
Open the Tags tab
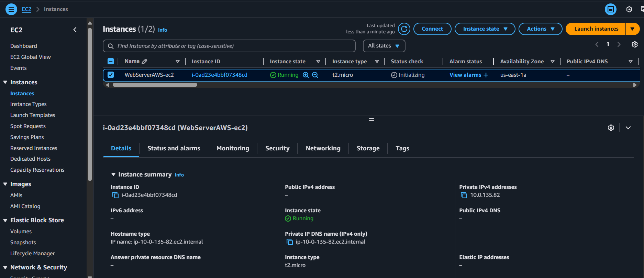point(402,148)
